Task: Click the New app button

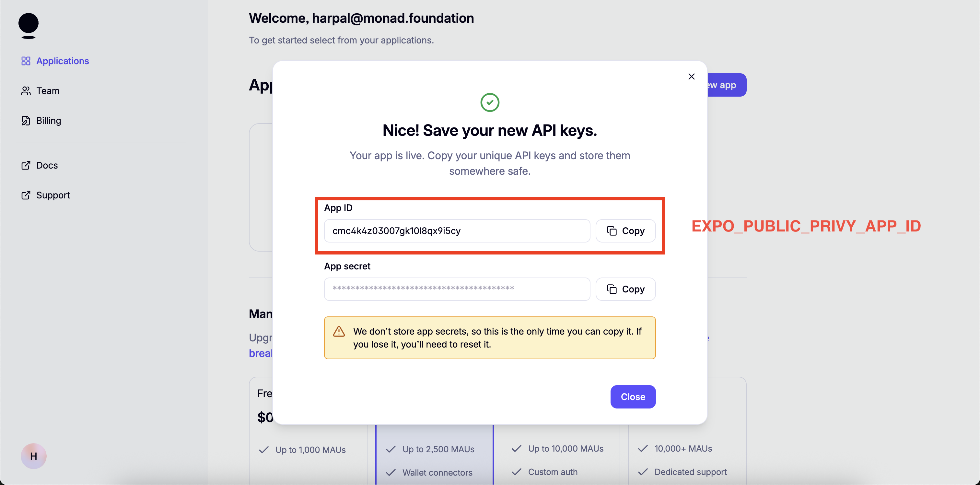Action: [x=727, y=85]
